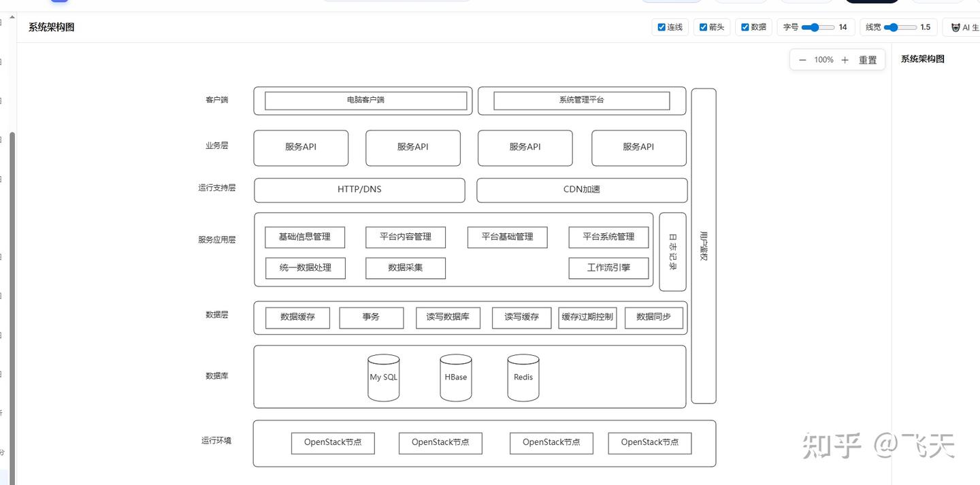Click the bottom icon in the left sidebar
The width and height of the screenshot is (980, 485).
tap(3, 452)
